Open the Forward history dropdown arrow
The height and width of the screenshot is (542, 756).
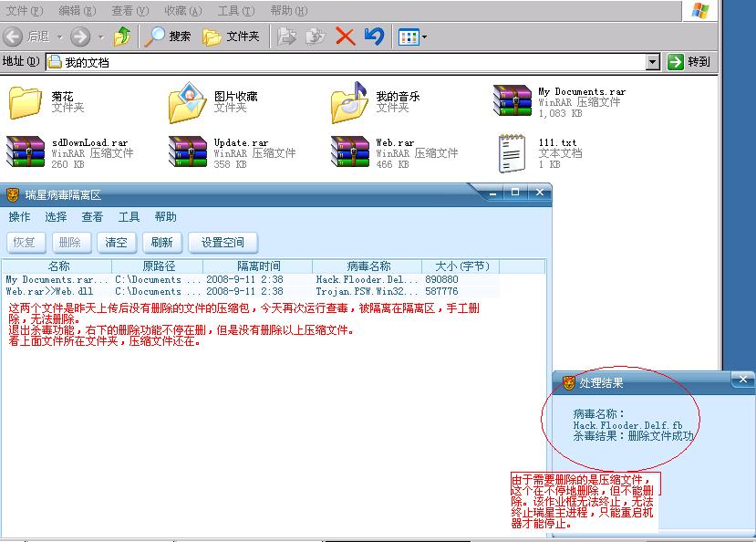pos(100,36)
